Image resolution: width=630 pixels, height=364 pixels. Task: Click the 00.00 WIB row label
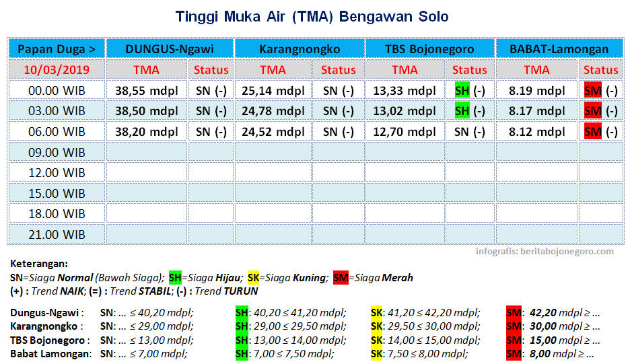coord(57,91)
